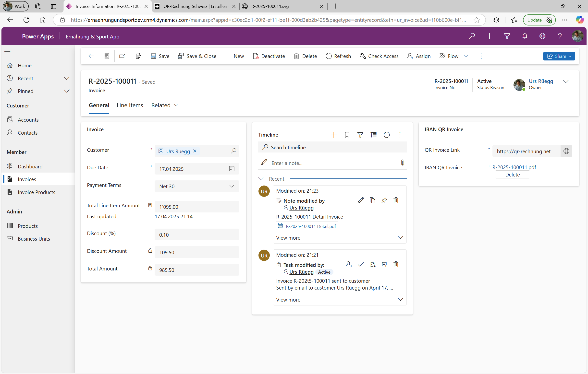588x374 pixels.
Task: Expand the Pinned navigation group
Action: click(66, 91)
